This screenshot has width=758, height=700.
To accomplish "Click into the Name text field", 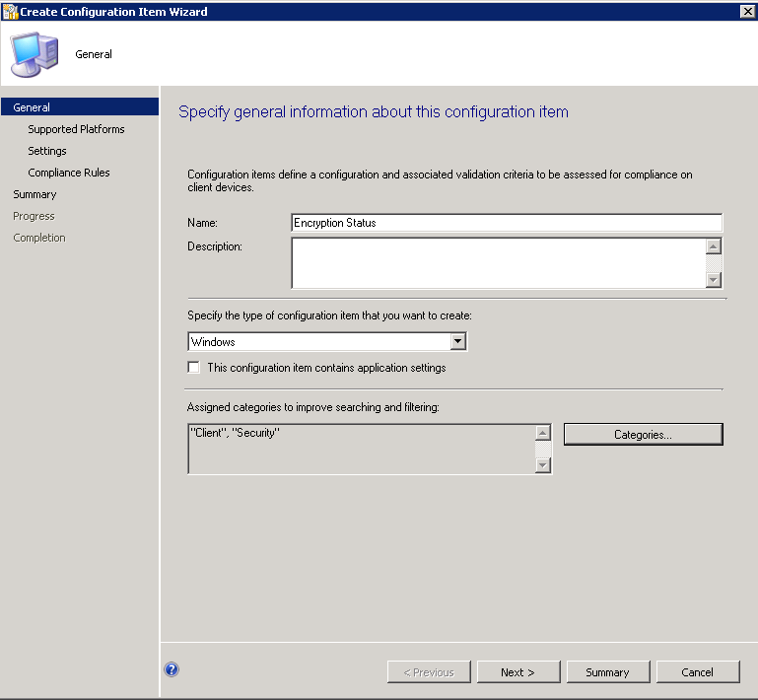I will [x=507, y=223].
